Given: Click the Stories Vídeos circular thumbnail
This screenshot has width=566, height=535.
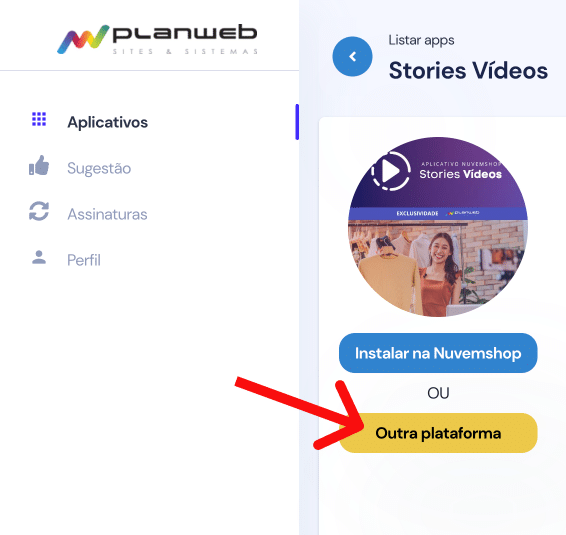Looking at the screenshot, I should [438, 227].
